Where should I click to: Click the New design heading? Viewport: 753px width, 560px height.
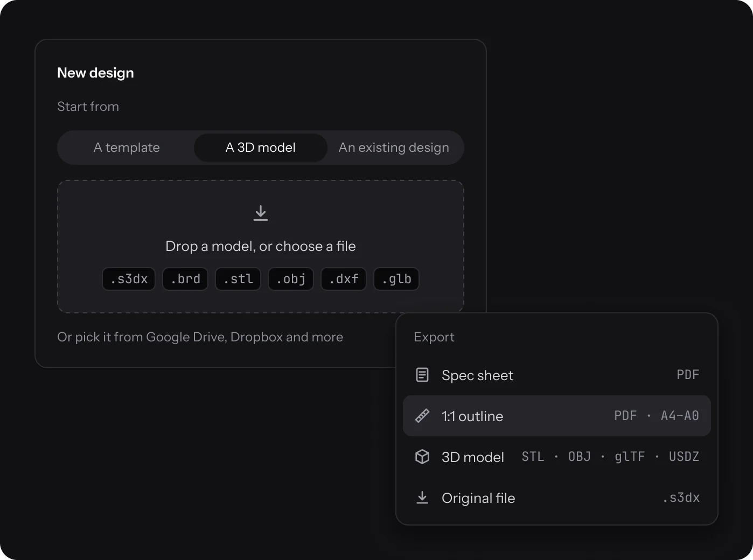(x=95, y=73)
